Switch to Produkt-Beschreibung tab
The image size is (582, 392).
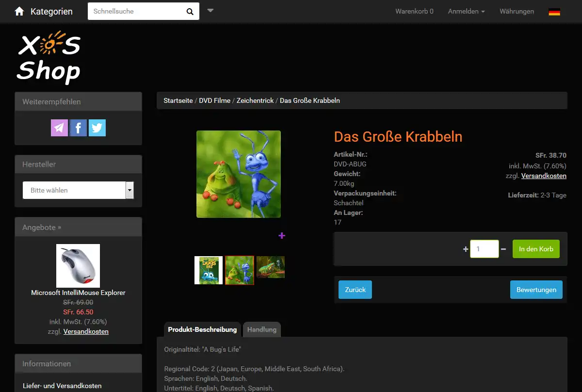tap(202, 329)
